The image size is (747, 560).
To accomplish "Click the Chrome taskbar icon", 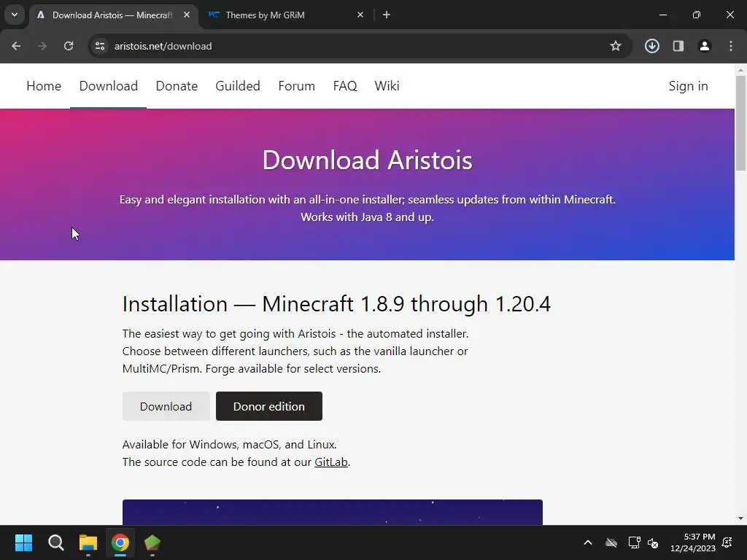I will (x=120, y=542).
